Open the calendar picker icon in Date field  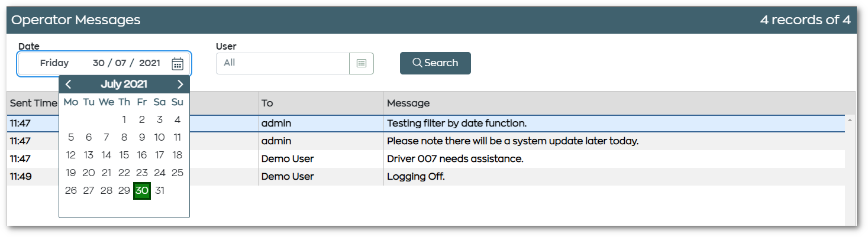click(178, 63)
